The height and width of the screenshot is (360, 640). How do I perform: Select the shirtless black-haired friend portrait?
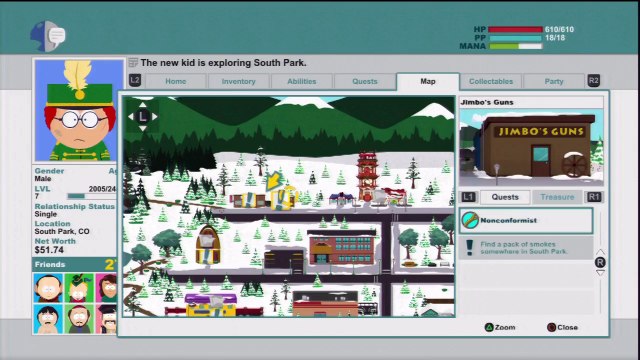(48, 319)
